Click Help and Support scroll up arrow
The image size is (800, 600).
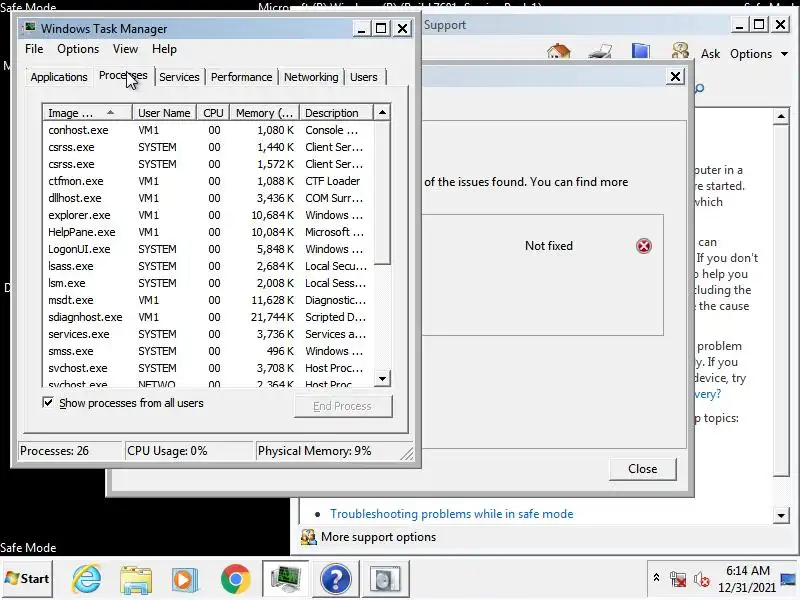tap(781, 116)
